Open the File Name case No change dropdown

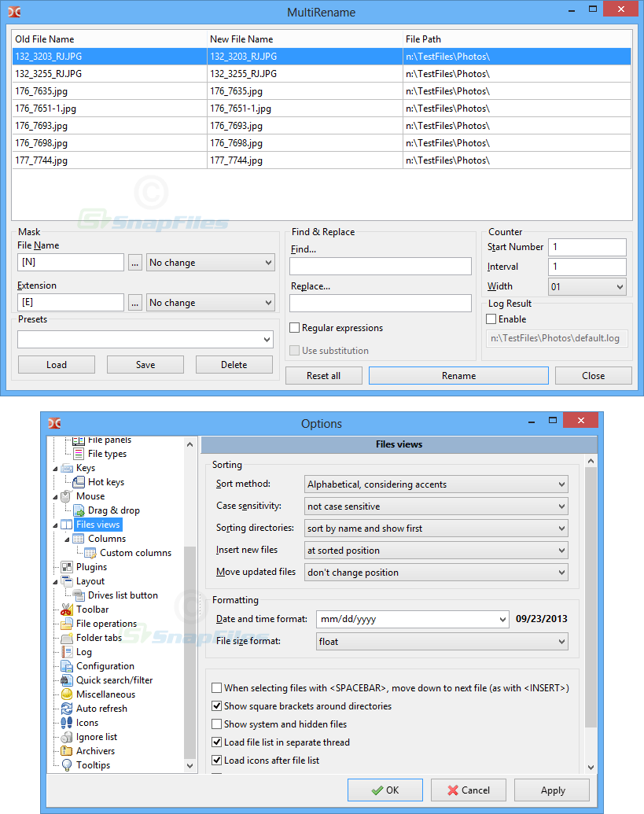tap(210, 262)
